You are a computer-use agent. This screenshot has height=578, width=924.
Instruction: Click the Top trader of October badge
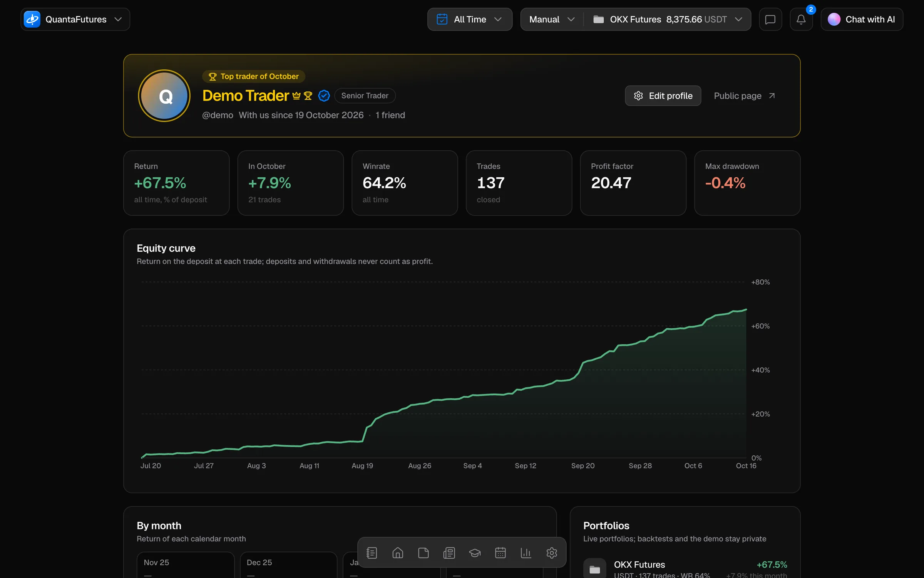click(253, 76)
